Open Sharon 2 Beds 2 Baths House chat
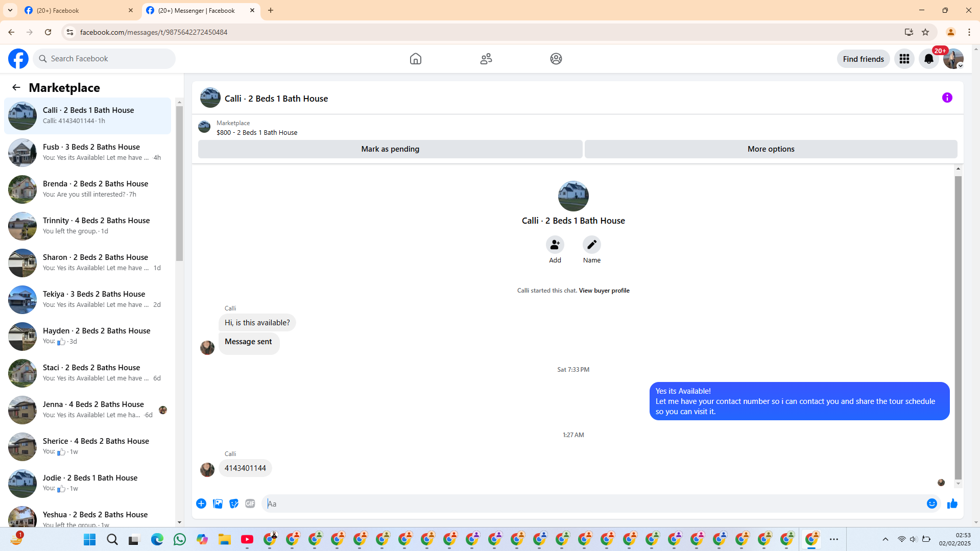 pyautogui.click(x=88, y=263)
